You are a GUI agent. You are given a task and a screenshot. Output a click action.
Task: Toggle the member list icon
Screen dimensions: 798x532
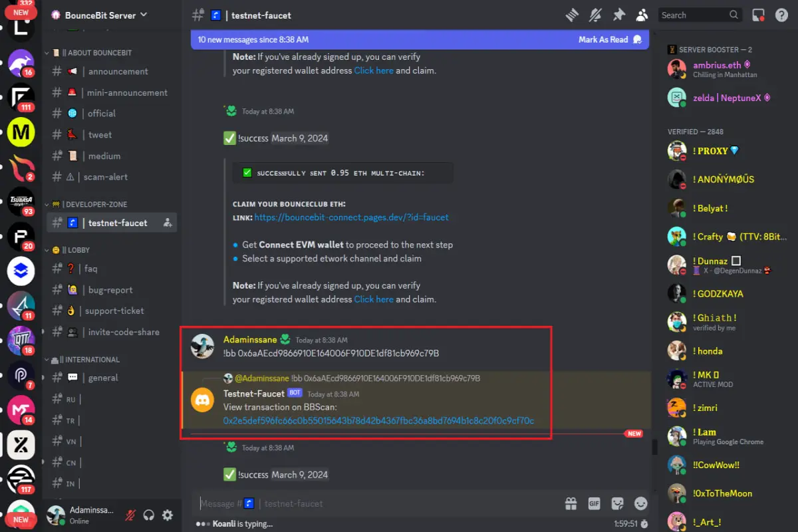tap(642, 15)
